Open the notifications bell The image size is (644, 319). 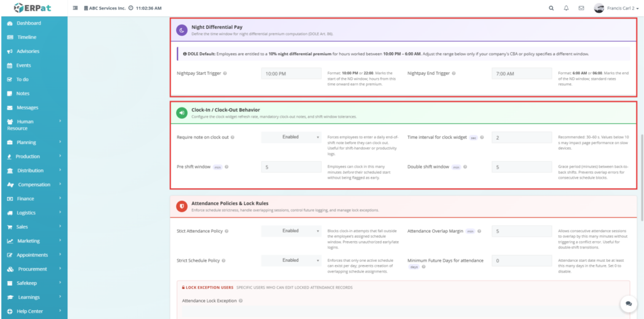click(566, 8)
